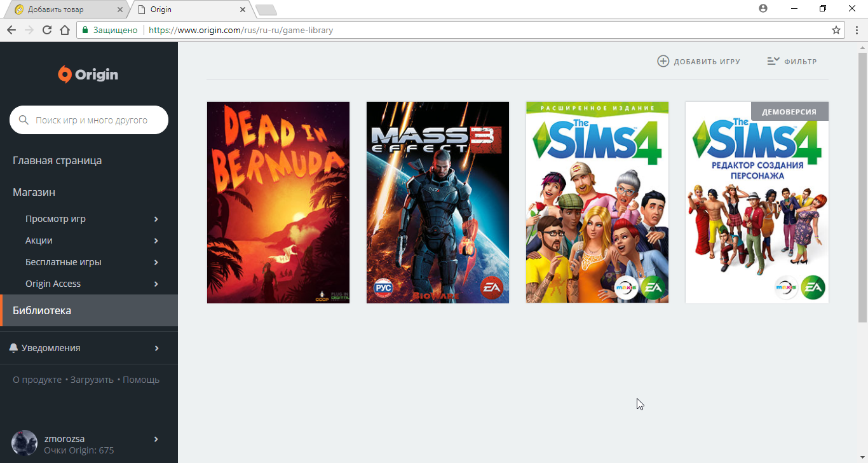Click the Origin logo in sidebar

[88, 74]
